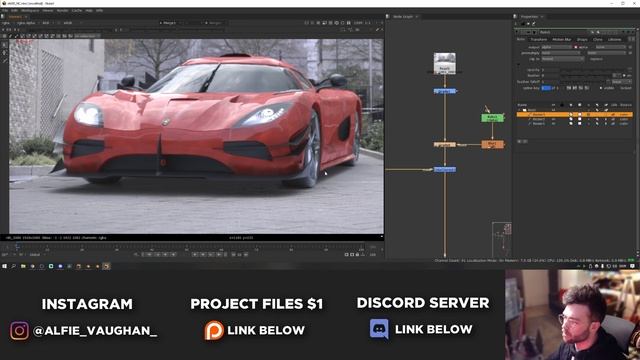
Task: Select the orange Blur node below Roto
Action: click(x=492, y=144)
